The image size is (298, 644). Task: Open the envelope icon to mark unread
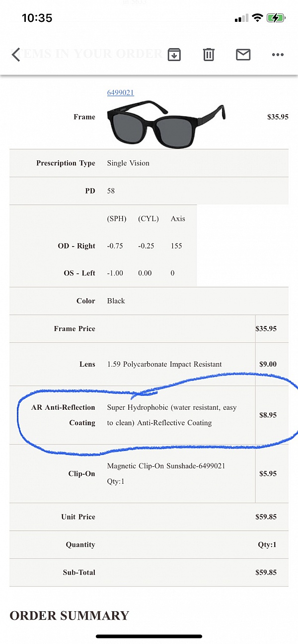point(243,55)
